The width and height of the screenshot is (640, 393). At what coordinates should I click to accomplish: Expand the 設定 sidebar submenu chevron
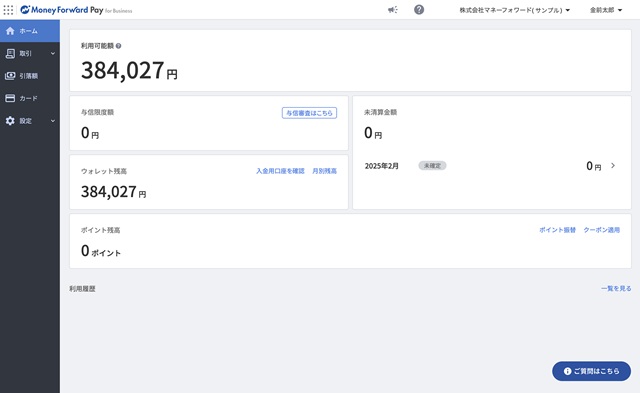53,121
